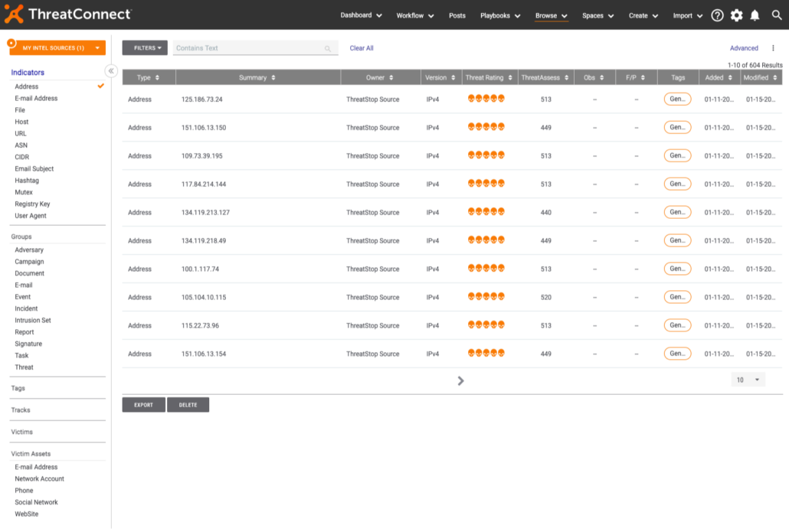789x532 pixels.
Task: Click the magnifier icon in Contains Text field
Action: 328,49
